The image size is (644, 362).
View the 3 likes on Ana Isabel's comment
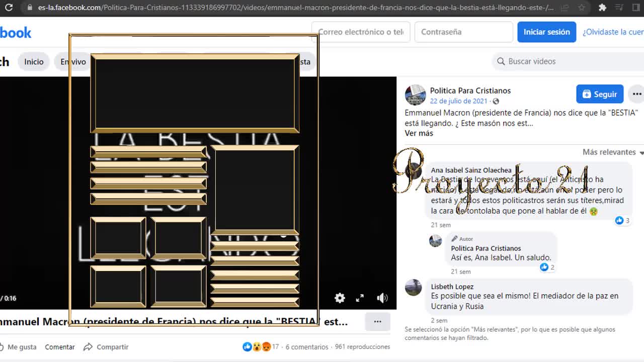click(622, 220)
